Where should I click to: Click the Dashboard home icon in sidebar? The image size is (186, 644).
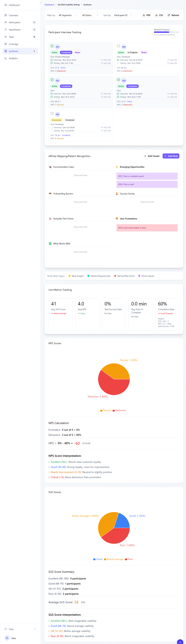pos(6,5)
